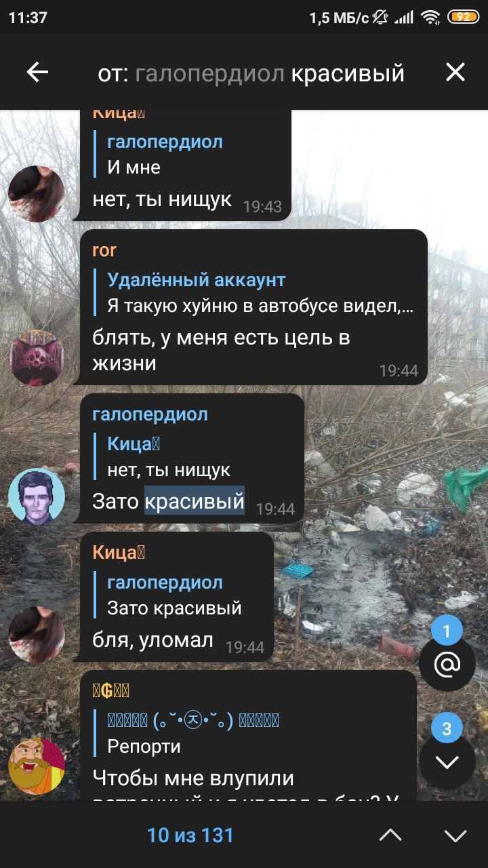Viewport: 488px width, 868px height.
Task: Tap the bearded cartoon avatar
Action: pos(37,766)
